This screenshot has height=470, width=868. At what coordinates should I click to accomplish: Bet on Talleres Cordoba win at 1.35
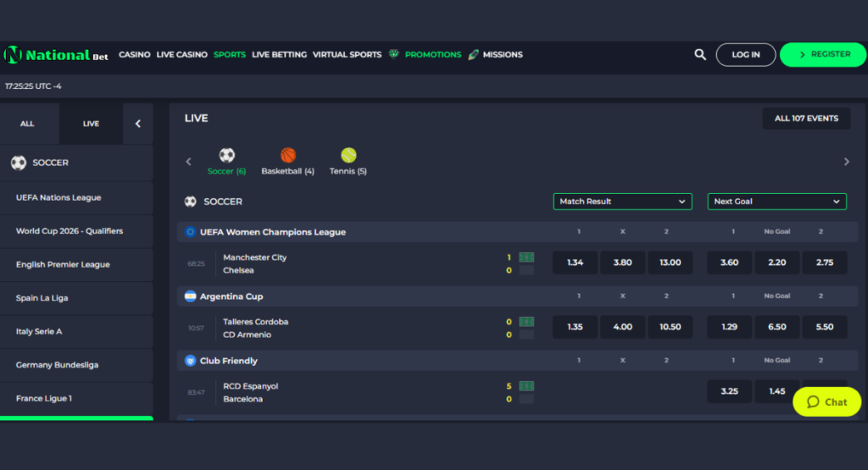point(576,327)
